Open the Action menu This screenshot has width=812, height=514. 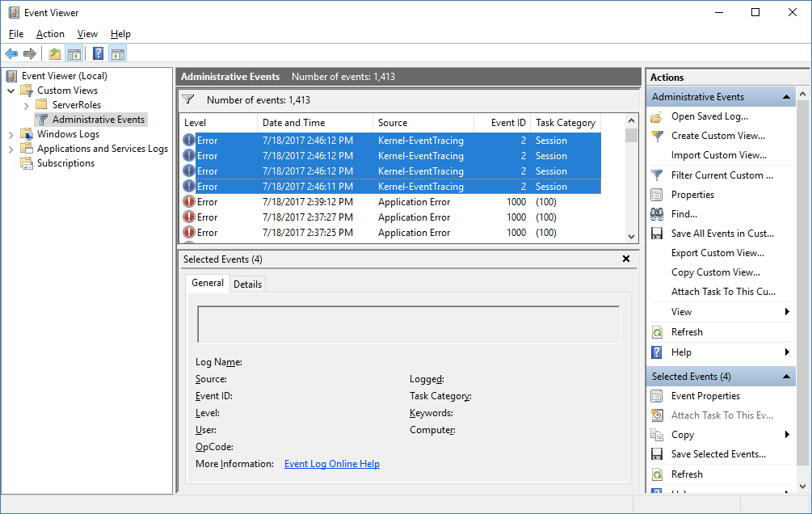click(x=50, y=34)
